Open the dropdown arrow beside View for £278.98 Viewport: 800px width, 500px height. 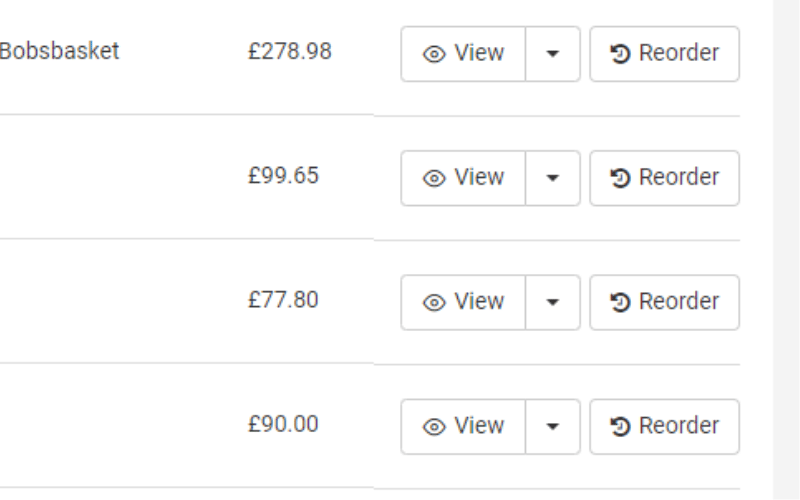tap(553, 54)
